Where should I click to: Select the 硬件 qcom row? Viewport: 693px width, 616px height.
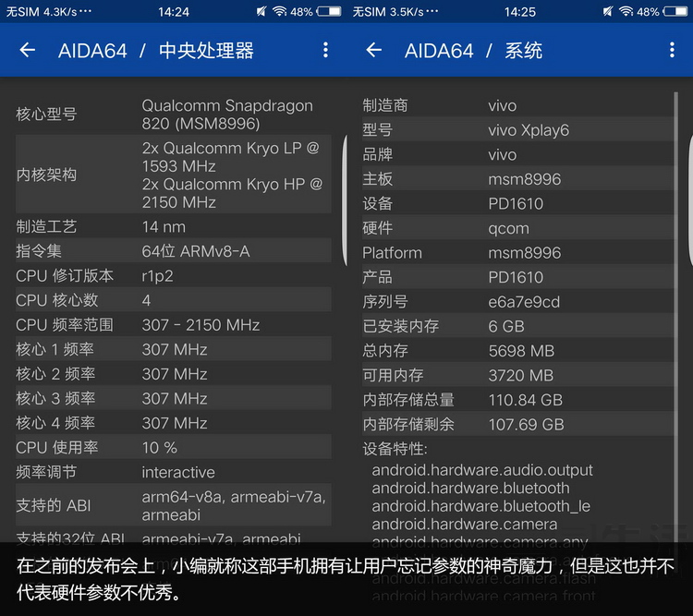pos(518,228)
